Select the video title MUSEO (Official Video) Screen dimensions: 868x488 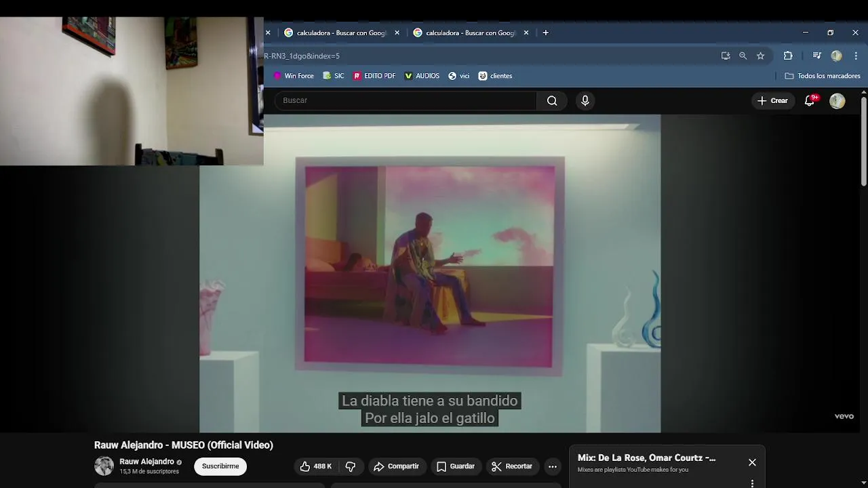point(184,445)
